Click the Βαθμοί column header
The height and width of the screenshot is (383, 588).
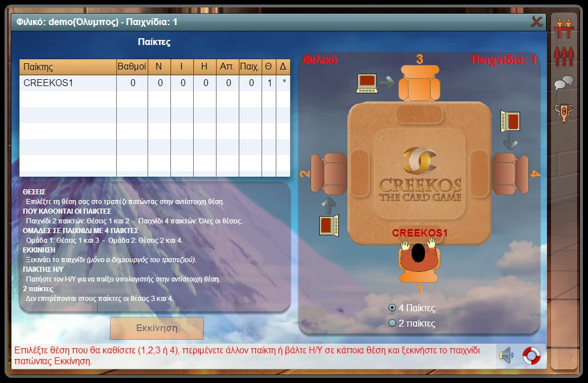click(132, 67)
